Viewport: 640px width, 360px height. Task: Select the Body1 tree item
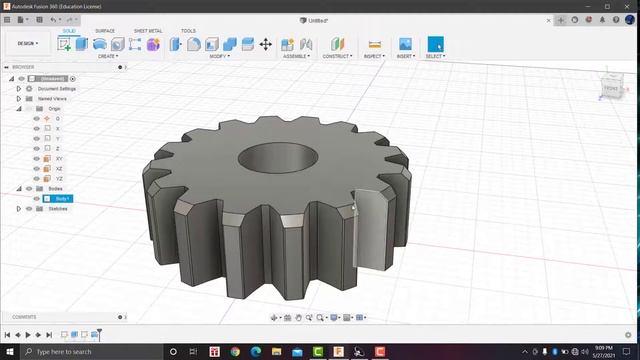click(x=58, y=199)
